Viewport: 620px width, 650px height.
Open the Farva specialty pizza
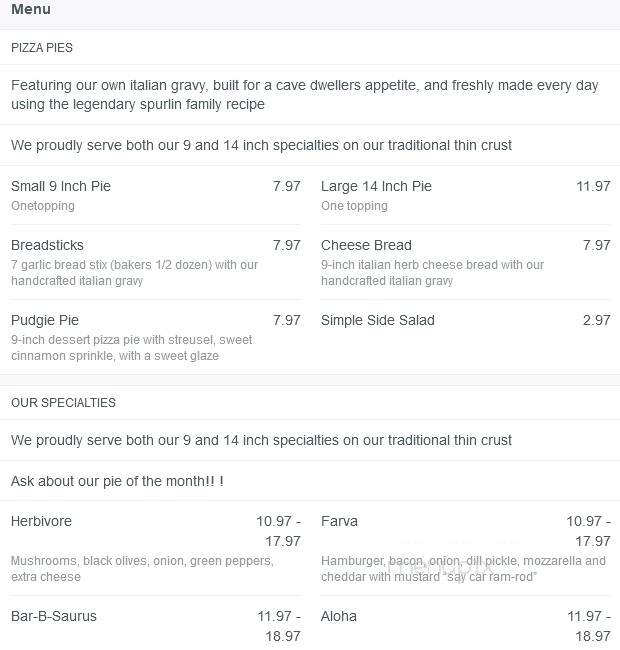pos(339,521)
